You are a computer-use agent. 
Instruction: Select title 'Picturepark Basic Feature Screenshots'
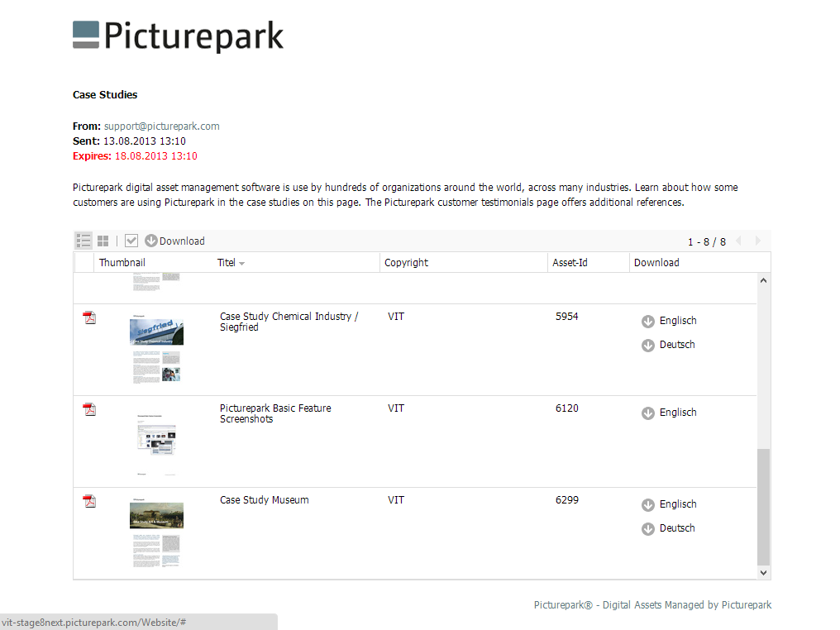(x=275, y=413)
